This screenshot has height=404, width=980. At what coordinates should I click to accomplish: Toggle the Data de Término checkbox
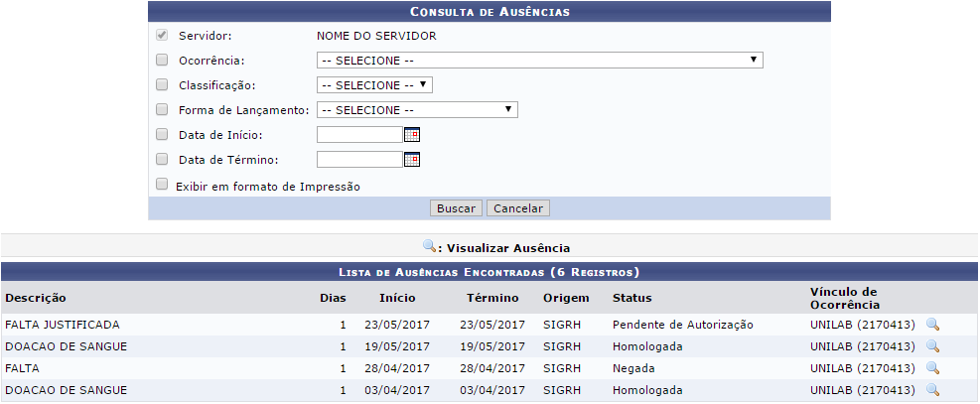[162, 160]
